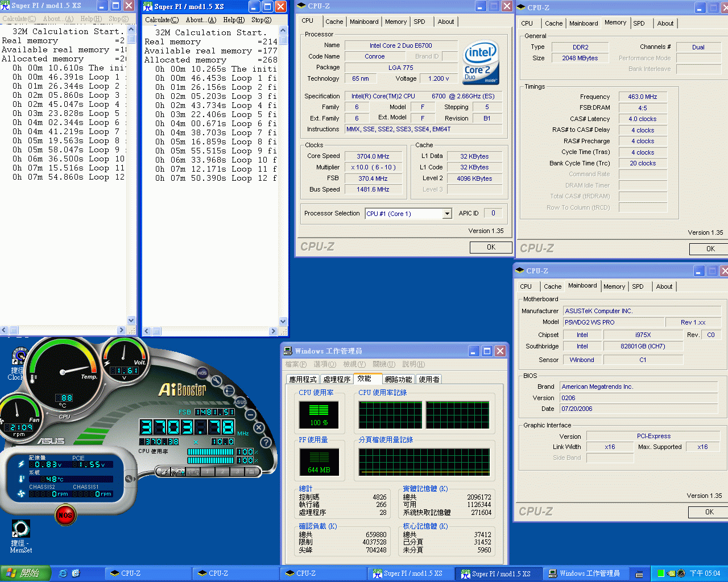Click the mainboard model P5WDG2 WS PRO
Screen dimensions: 728x582
pos(613,322)
